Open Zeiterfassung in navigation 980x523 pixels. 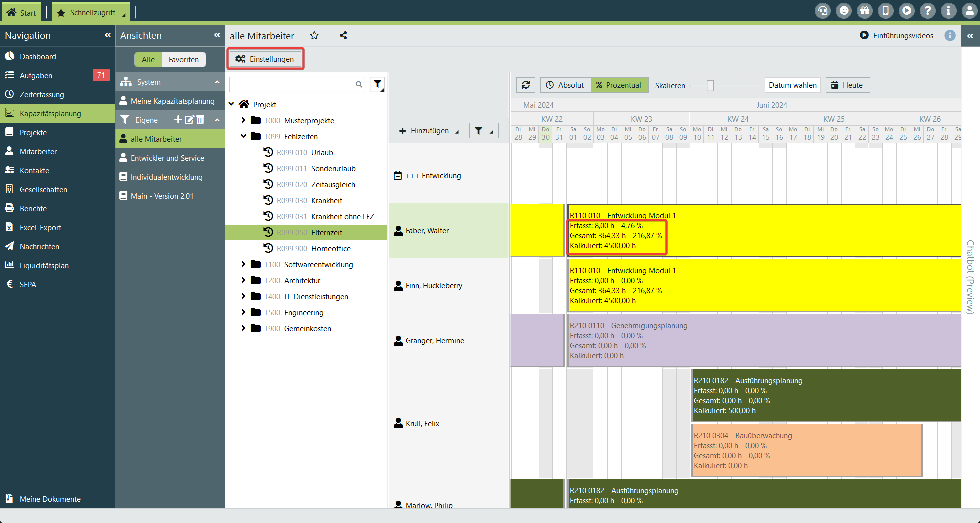click(x=42, y=95)
